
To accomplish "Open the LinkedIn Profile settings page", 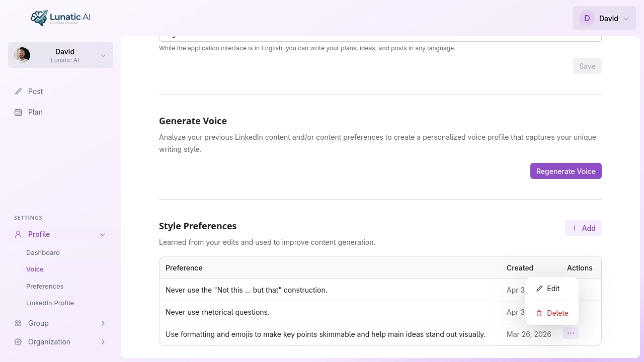I will (50, 303).
